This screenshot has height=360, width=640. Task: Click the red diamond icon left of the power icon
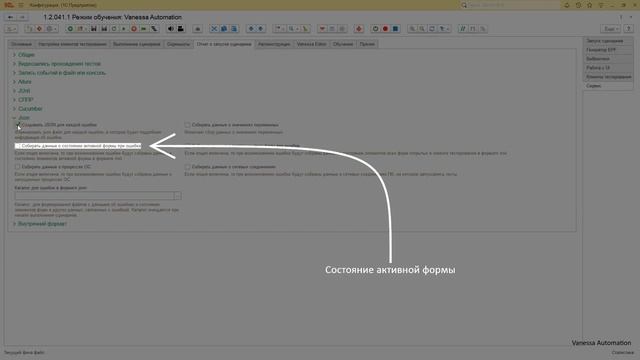tap(359, 29)
